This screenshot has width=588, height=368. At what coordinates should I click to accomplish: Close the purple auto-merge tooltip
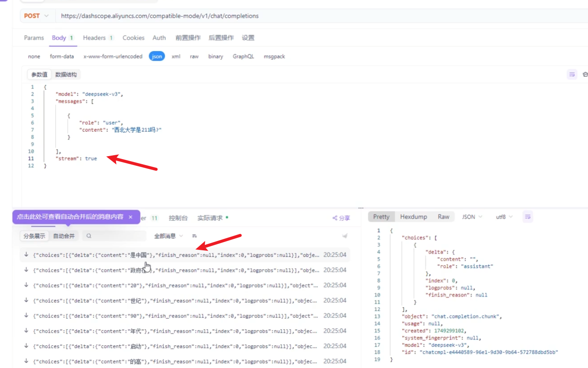tap(131, 217)
